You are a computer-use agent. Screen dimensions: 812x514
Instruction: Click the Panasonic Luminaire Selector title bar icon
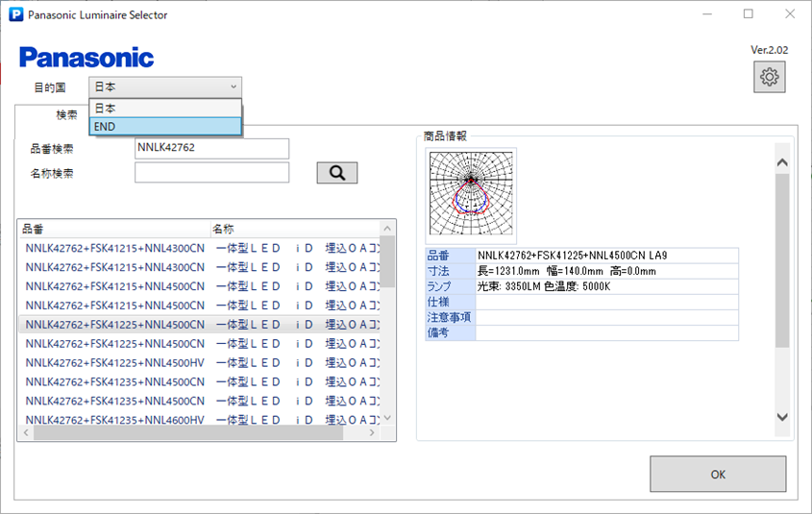click(x=15, y=15)
